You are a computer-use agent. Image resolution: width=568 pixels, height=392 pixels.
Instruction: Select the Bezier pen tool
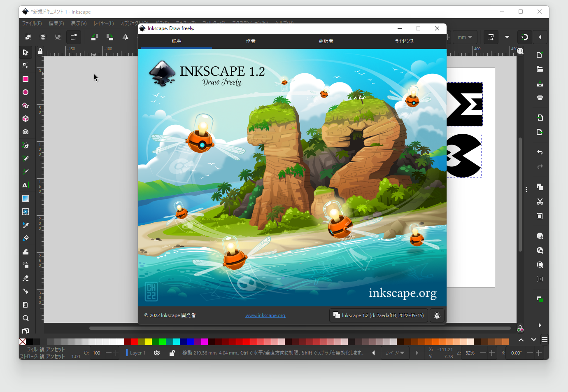click(x=26, y=145)
